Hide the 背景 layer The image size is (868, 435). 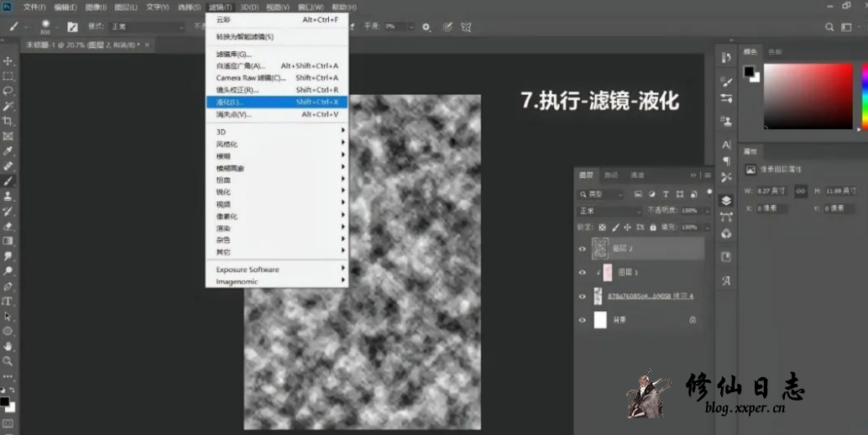coord(582,320)
